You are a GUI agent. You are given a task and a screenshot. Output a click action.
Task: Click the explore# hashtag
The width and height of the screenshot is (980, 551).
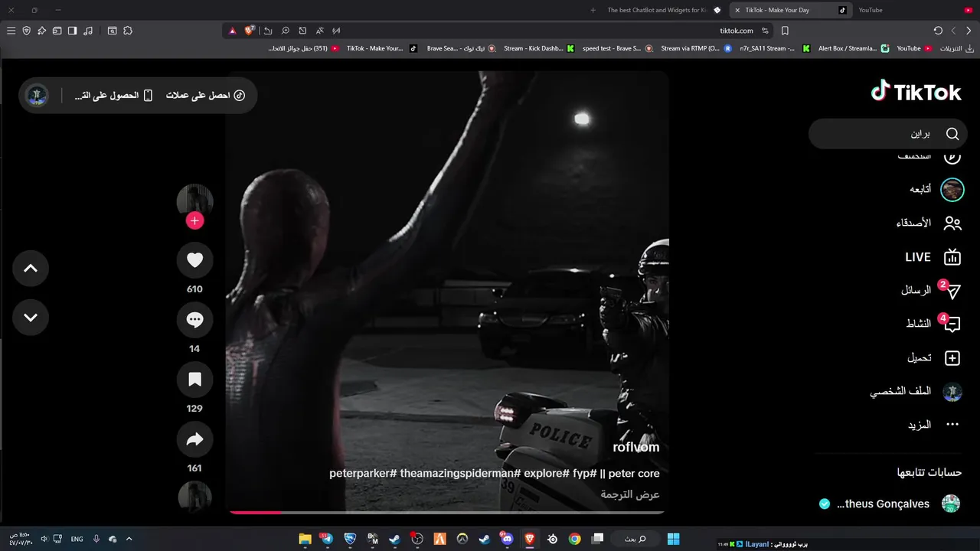[547, 473]
